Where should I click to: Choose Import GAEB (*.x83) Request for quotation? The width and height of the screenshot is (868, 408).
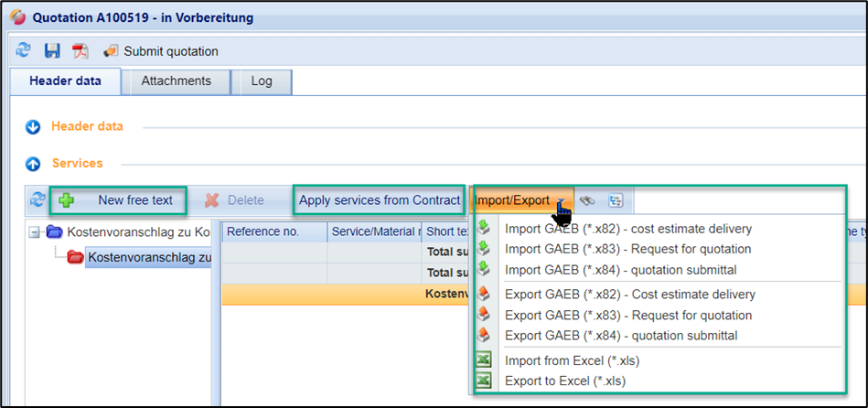point(627,249)
